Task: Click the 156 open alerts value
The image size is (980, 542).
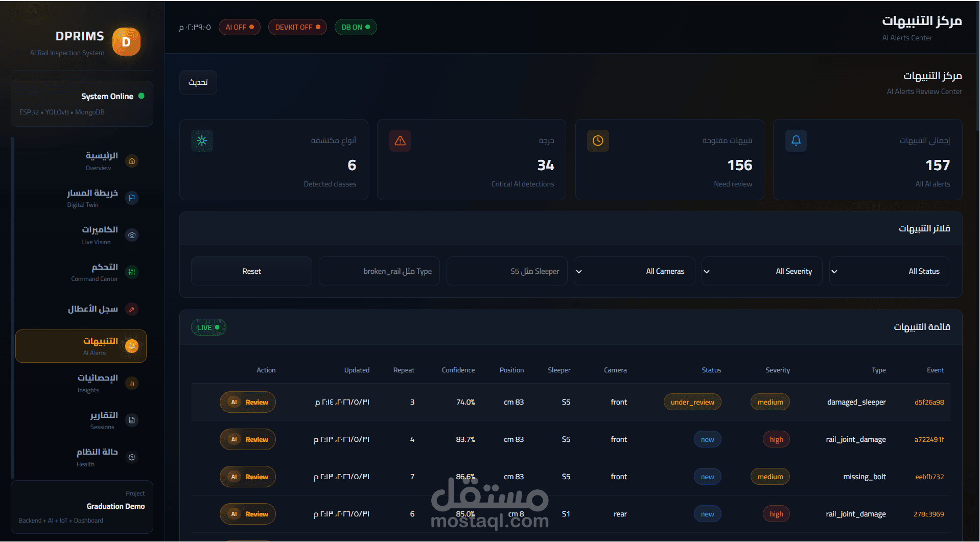Action: pos(740,166)
